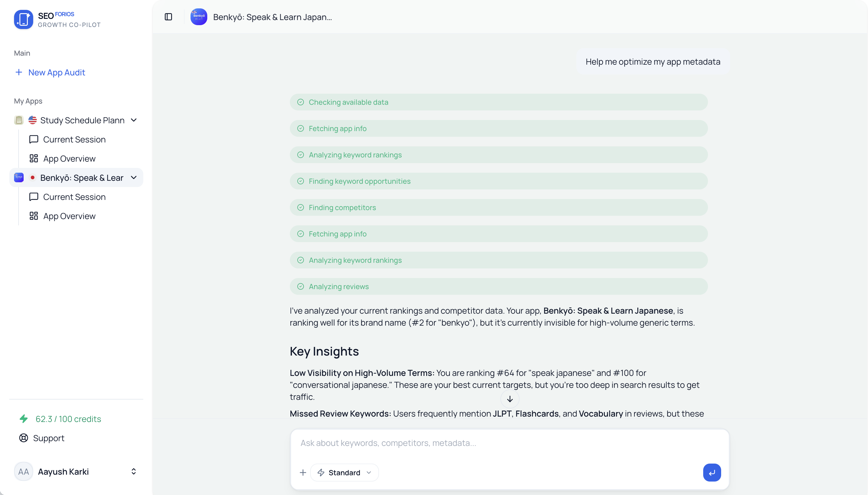Viewport: 868px width, 495px height.
Task: Click the lightning icon inside the Standard selector
Action: 321,472
